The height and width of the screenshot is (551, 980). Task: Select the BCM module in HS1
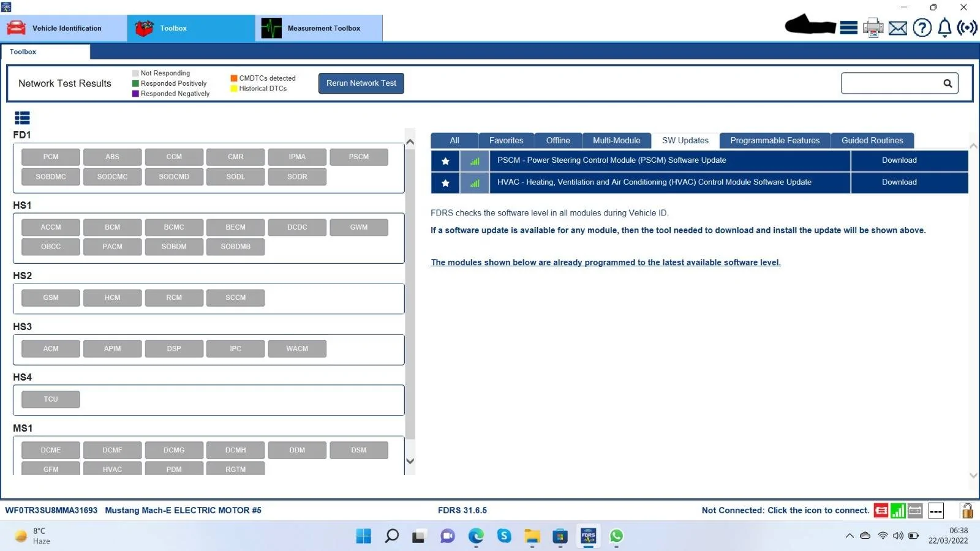[113, 228]
